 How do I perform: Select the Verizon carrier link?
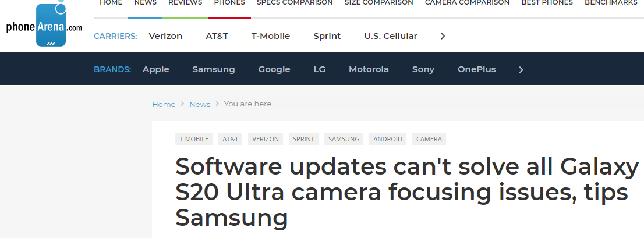165,36
